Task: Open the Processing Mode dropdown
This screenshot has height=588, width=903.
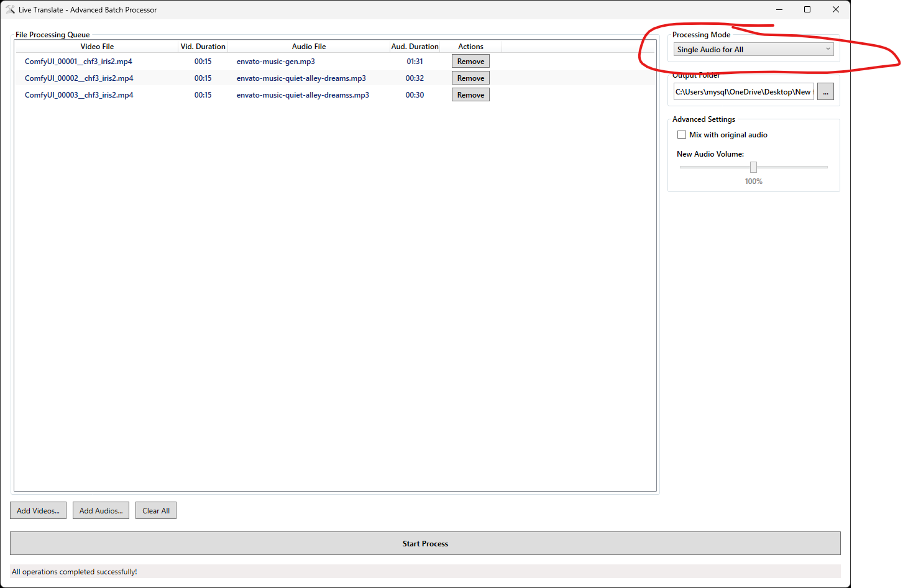Action: tap(753, 50)
